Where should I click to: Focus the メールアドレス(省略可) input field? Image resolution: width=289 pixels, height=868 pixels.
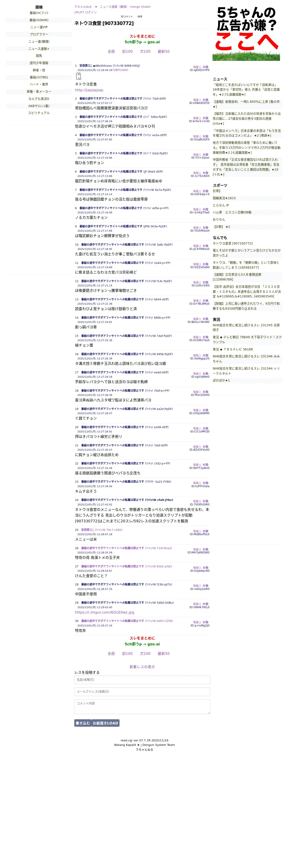tap(142, 692)
